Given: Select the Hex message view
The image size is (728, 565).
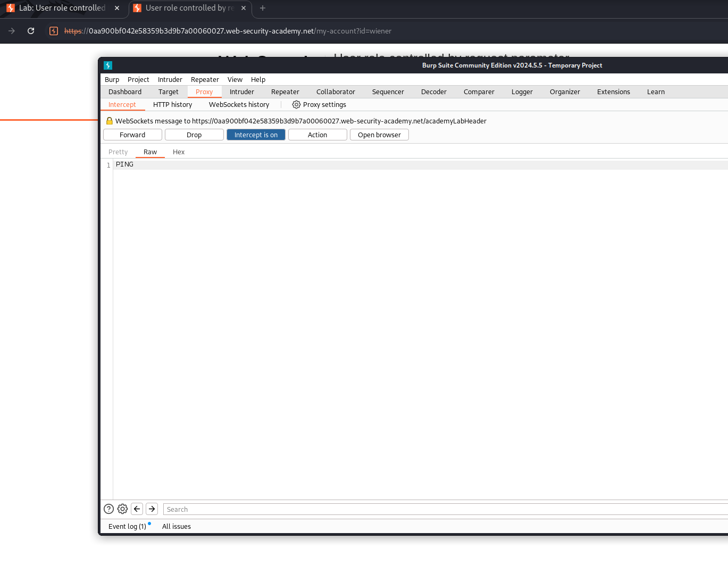Looking at the screenshot, I should 179,152.
